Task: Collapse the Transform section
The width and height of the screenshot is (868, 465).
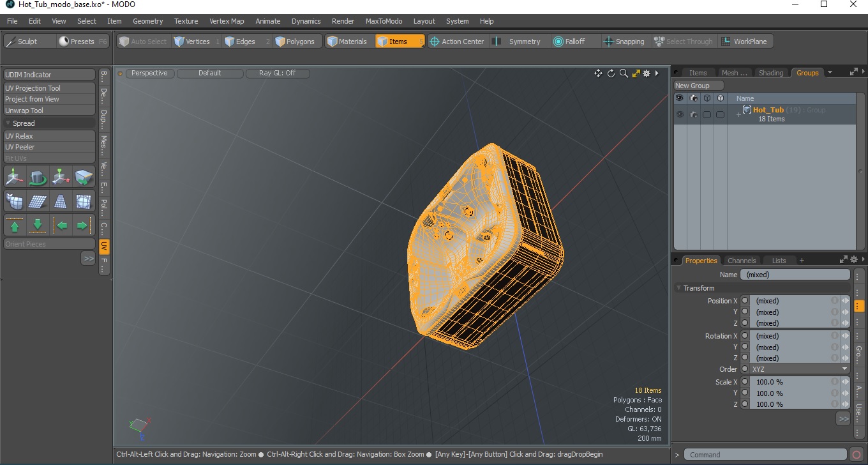Action: tap(679, 288)
